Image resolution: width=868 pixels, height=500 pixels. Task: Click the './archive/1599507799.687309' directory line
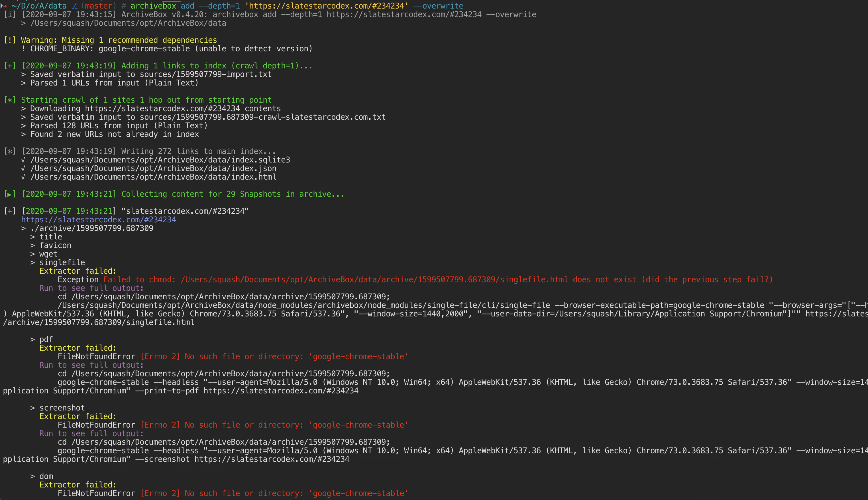click(92, 228)
